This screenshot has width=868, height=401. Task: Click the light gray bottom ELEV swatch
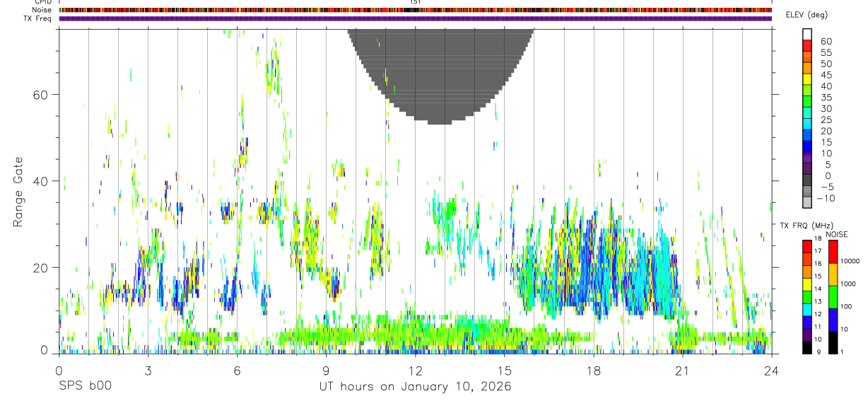pos(807,202)
